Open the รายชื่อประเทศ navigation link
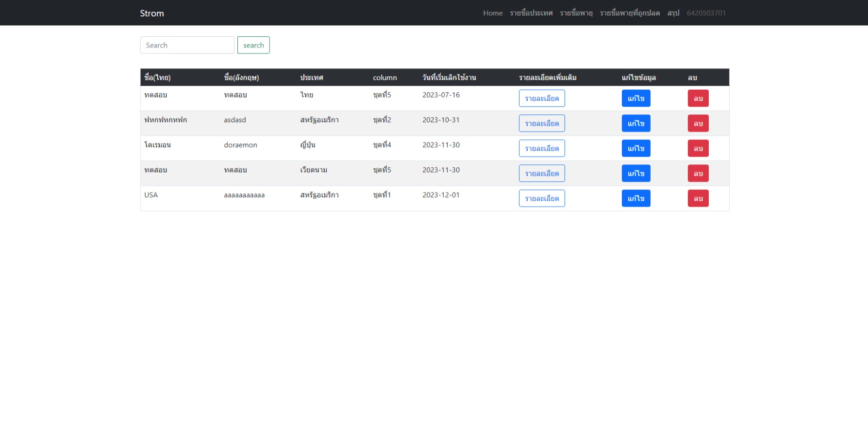The image size is (868, 437). coord(531,13)
